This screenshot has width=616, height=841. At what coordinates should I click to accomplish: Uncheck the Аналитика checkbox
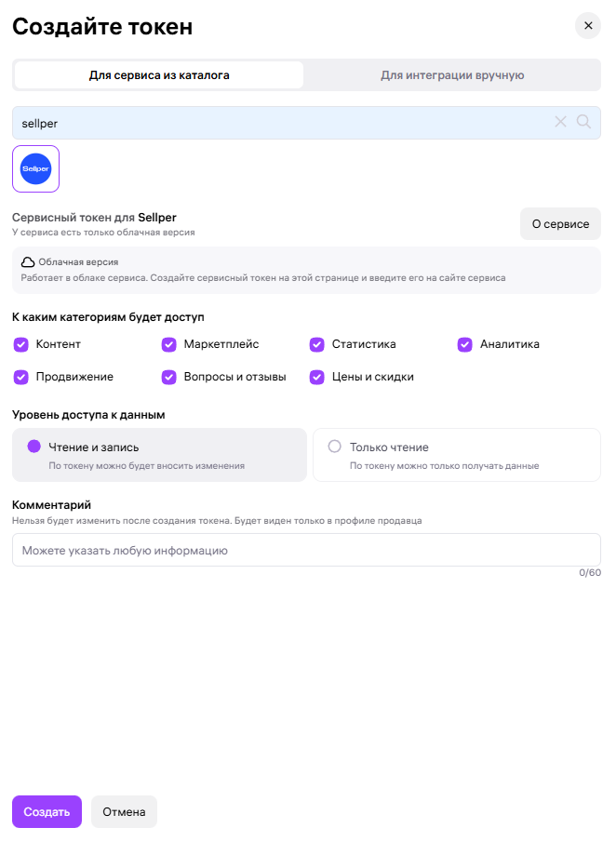465,344
